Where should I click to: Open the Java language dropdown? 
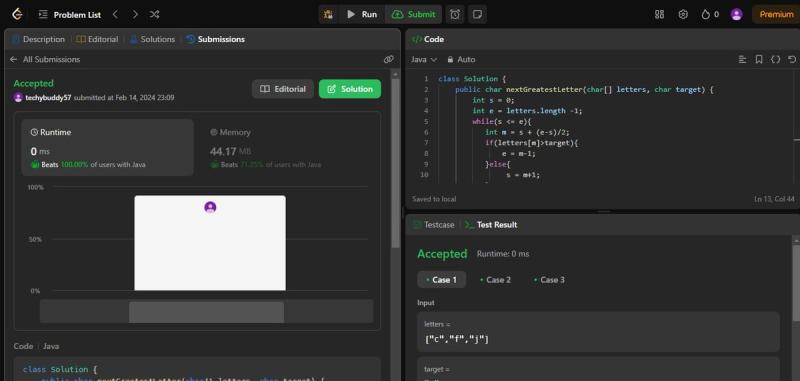(x=424, y=59)
